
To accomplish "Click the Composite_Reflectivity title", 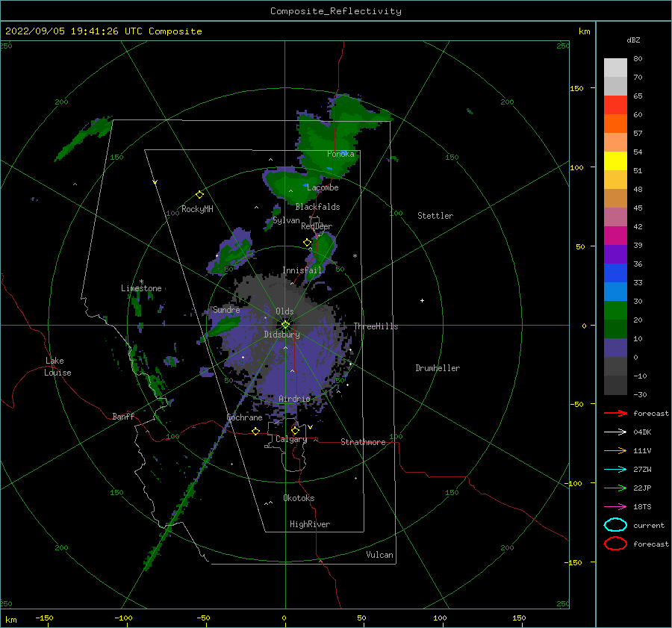I will tap(335, 11).
